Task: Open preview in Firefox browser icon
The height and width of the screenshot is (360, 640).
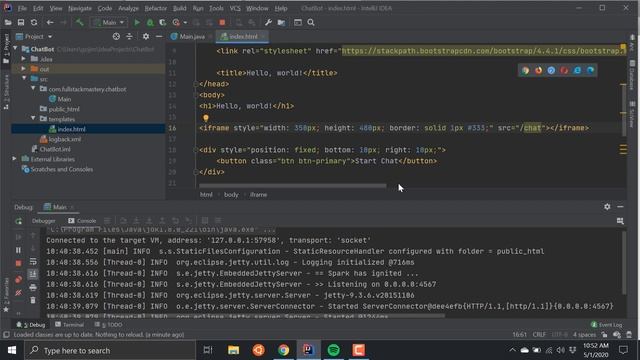Action: coord(538,70)
